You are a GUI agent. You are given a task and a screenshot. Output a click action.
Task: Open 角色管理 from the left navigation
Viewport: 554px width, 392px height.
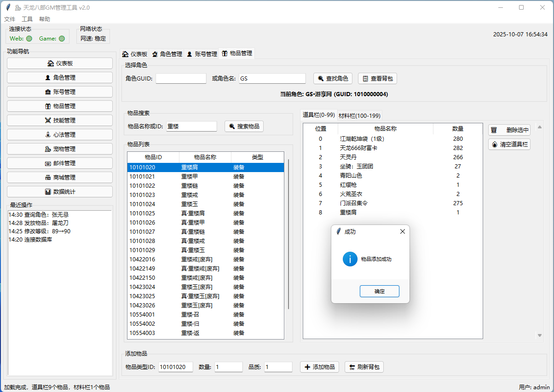[x=60, y=78]
